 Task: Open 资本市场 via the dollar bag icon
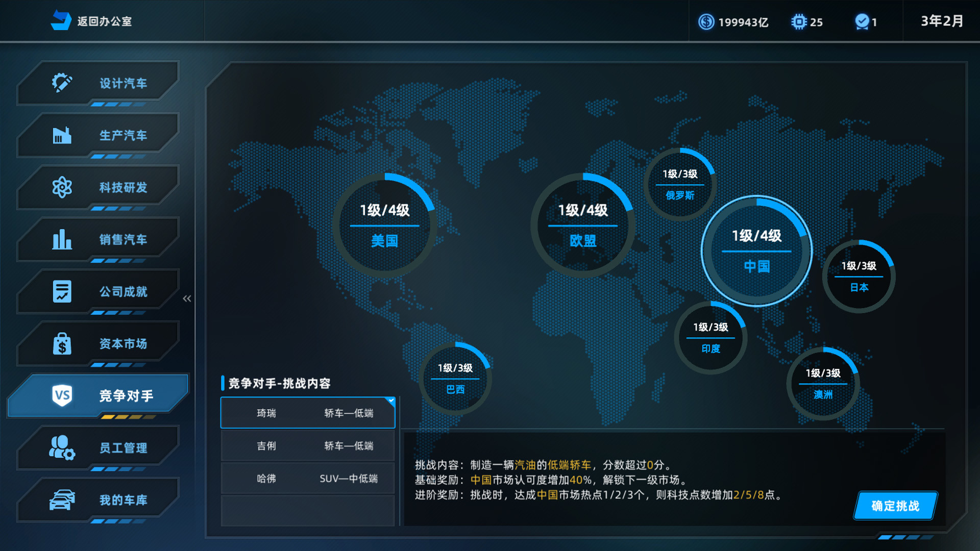coord(61,344)
